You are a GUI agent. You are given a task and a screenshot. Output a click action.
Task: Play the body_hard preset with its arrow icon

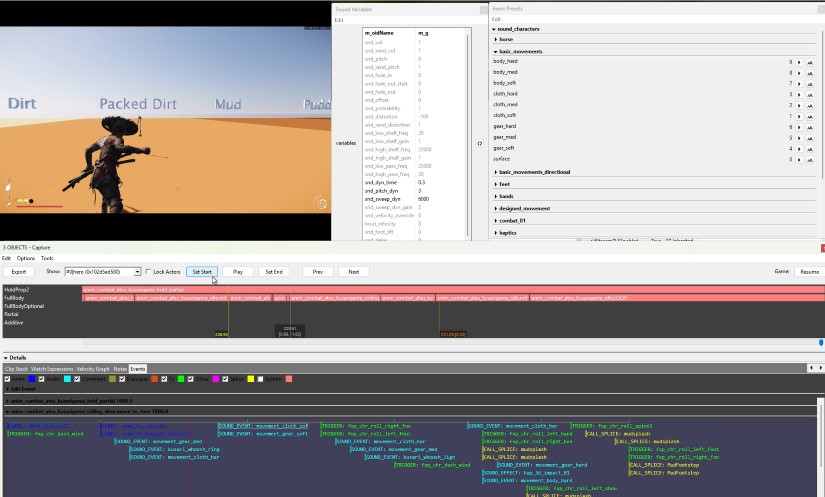click(799, 62)
